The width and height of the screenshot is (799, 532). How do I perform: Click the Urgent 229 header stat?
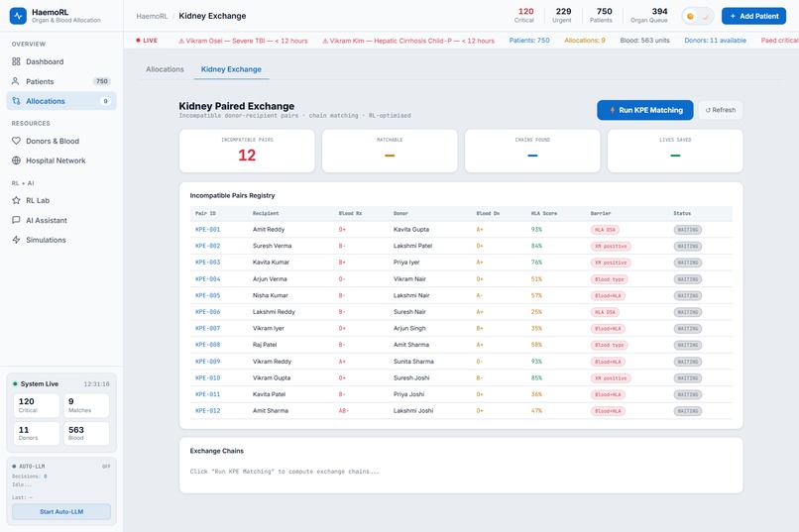click(562, 15)
